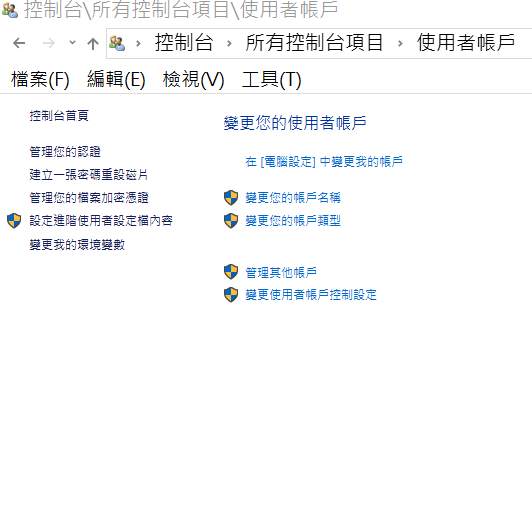Click 使用者帳戶 in the address breadcrumb
The width and height of the screenshot is (532, 509).
[x=466, y=43]
